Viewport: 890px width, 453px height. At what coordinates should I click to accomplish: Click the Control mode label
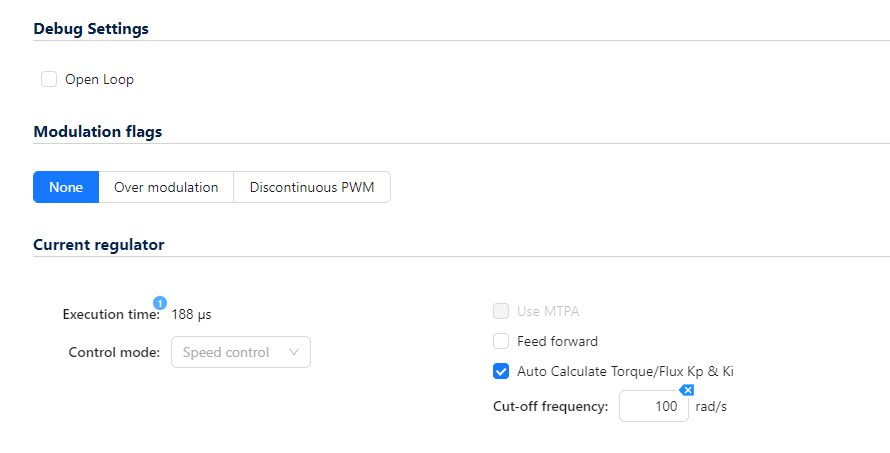(x=114, y=352)
